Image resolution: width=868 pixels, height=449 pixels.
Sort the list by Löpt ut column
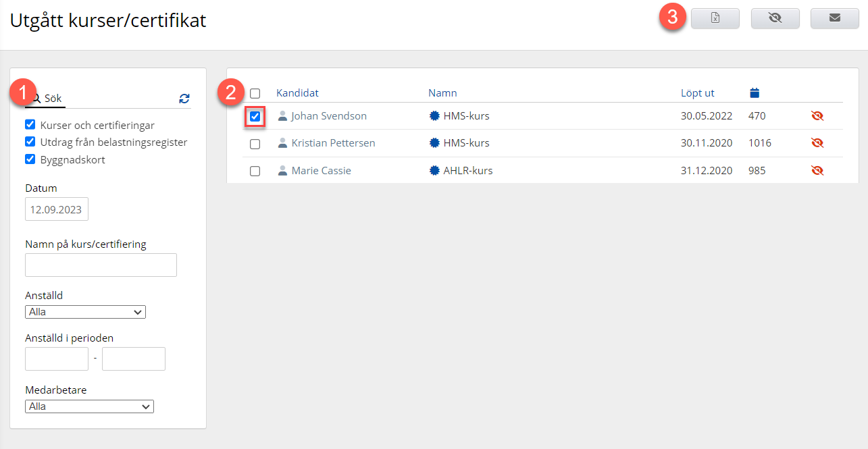(x=697, y=93)
